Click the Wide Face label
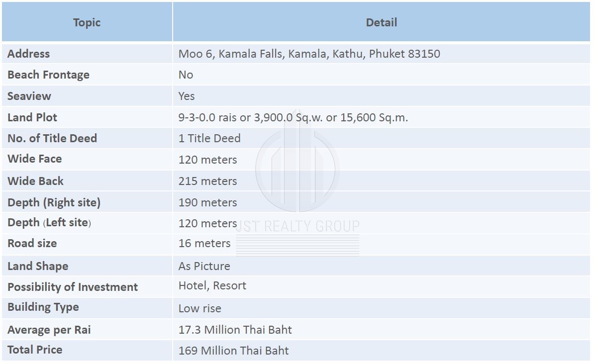 (x=35, y=159)
